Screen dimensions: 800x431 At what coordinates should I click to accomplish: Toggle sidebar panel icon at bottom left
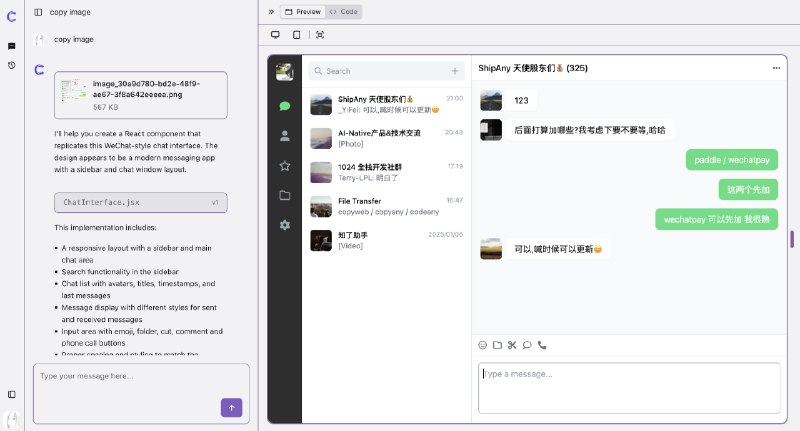click(x=12, y=394)
